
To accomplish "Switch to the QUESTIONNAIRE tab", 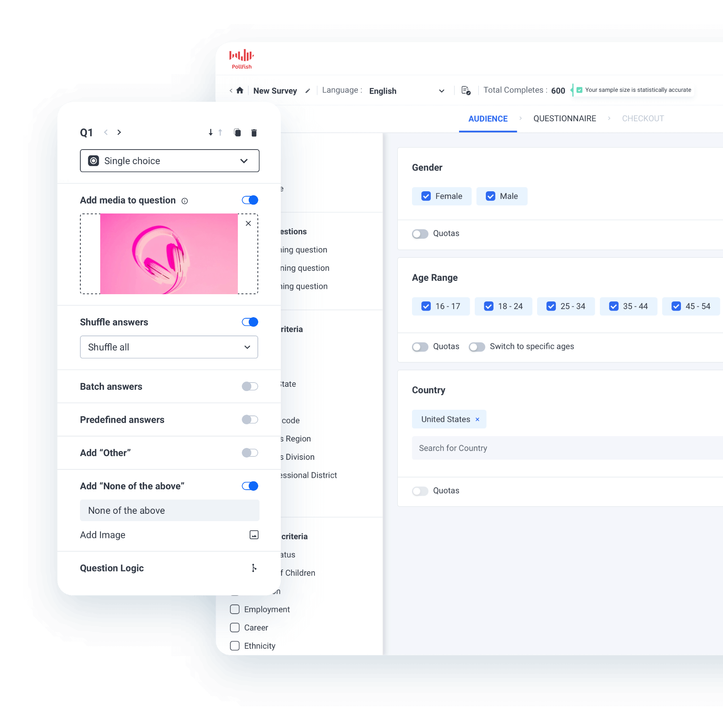I will 565,119.
